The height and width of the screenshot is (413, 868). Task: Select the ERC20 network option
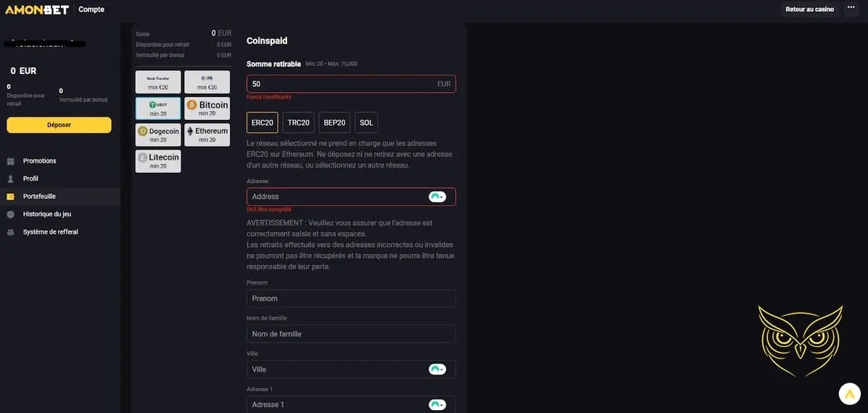point(263,123)
